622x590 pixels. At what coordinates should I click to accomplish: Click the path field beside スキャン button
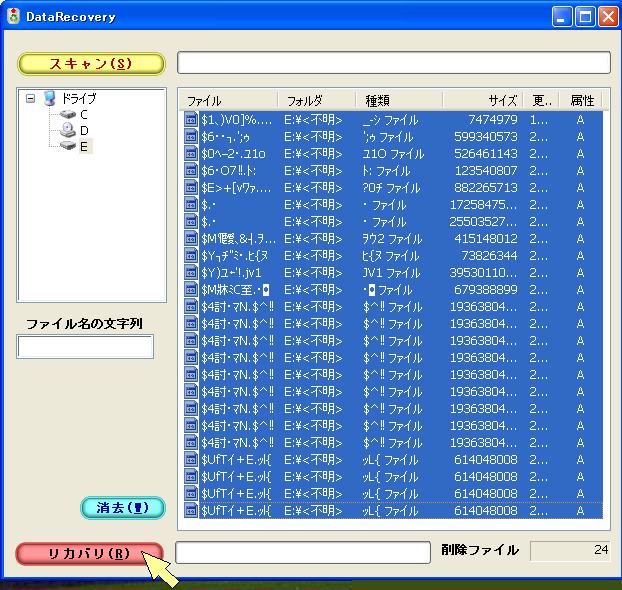click(393, 63)
